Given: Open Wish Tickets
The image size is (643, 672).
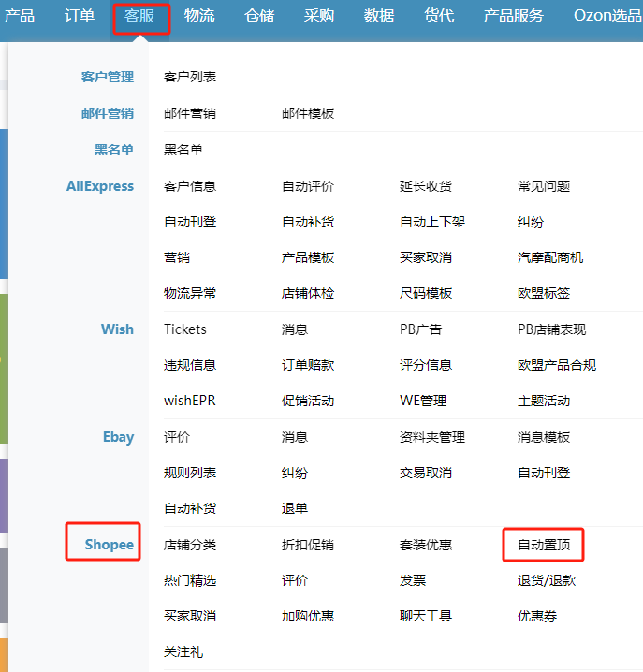Looking at the screenshot, I should 185,329.
